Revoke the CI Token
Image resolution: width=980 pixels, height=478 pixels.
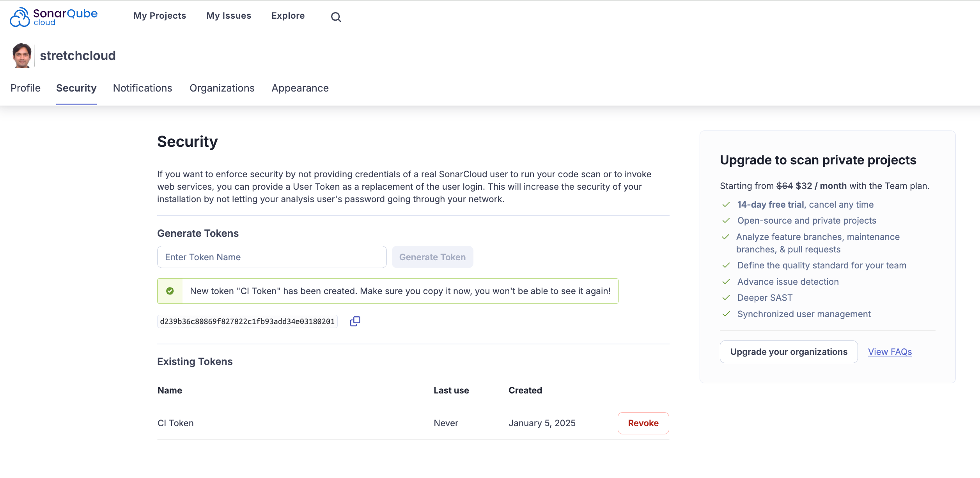(643, 423)
